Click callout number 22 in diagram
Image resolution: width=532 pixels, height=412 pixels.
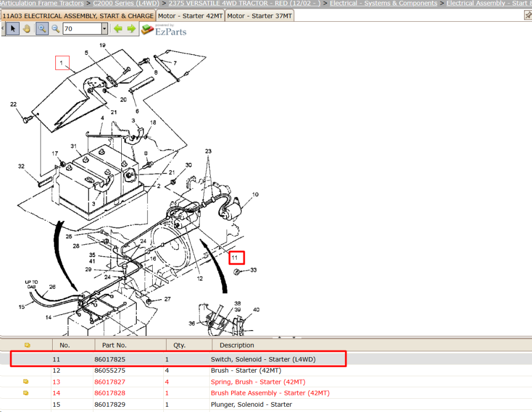tap(13, 104)
